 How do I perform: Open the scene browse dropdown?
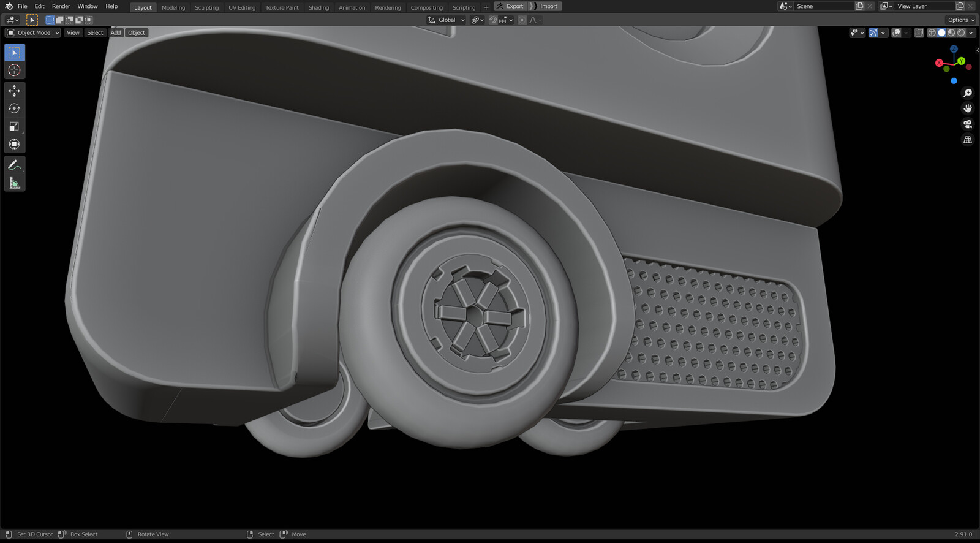785,6
